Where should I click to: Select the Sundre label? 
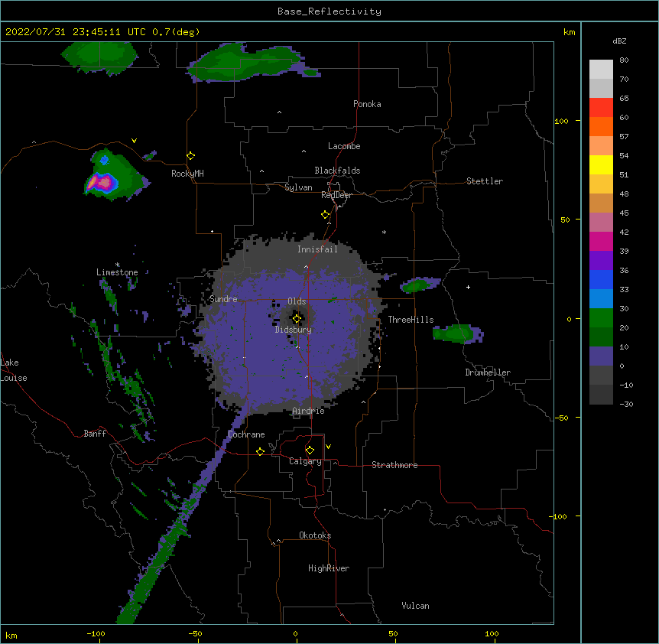(x=223, y=299)
